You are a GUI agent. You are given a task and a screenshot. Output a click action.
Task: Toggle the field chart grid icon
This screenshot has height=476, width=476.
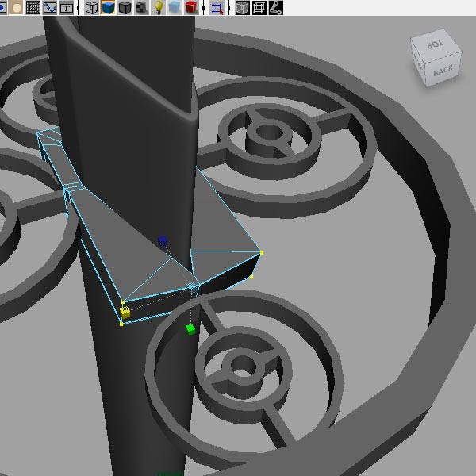click(x=33, y=8)
